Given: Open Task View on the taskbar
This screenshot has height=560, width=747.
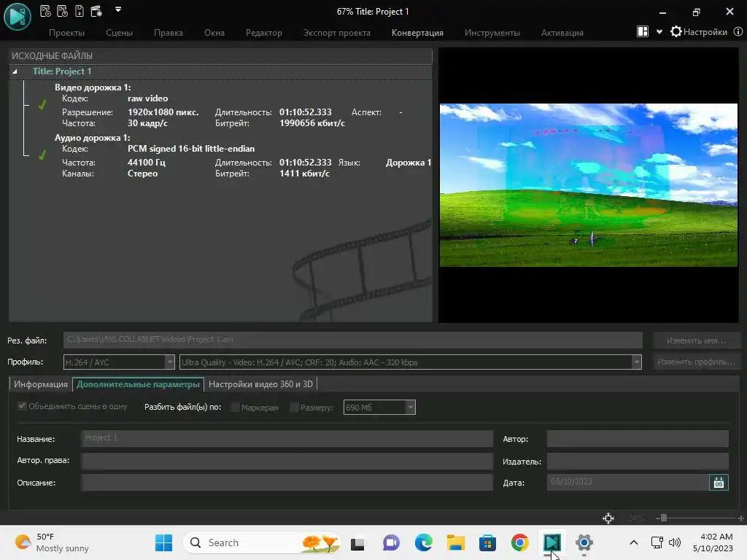Looking at the screenshot, I should pyautogui.click(x=357, y=542).
